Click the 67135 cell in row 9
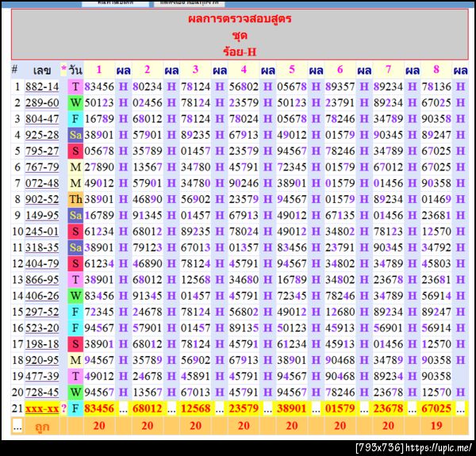This screenshot has height=456, width=476. click(340, 216)
